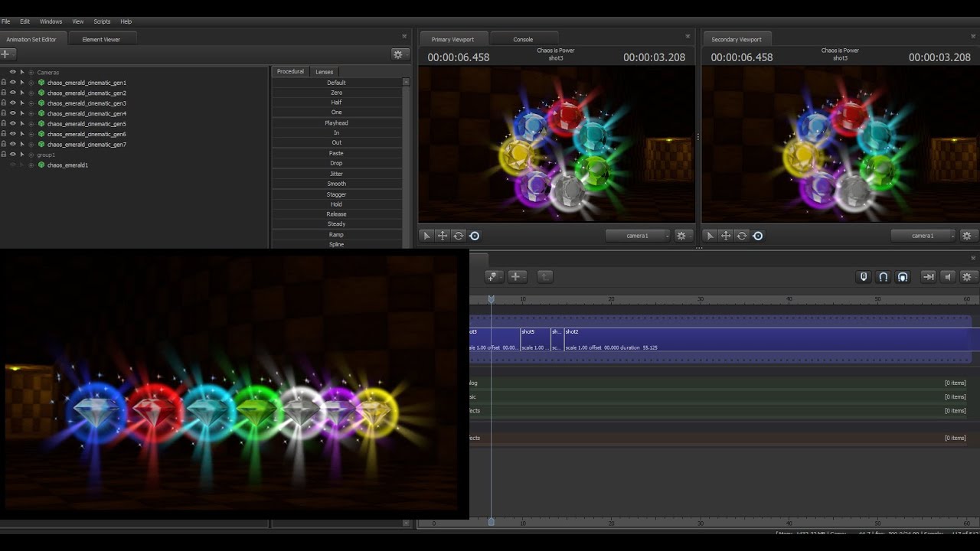Click green cube icon of chaos_emerald1
Screen dimensions: 980x551
[x=41, y=165]
